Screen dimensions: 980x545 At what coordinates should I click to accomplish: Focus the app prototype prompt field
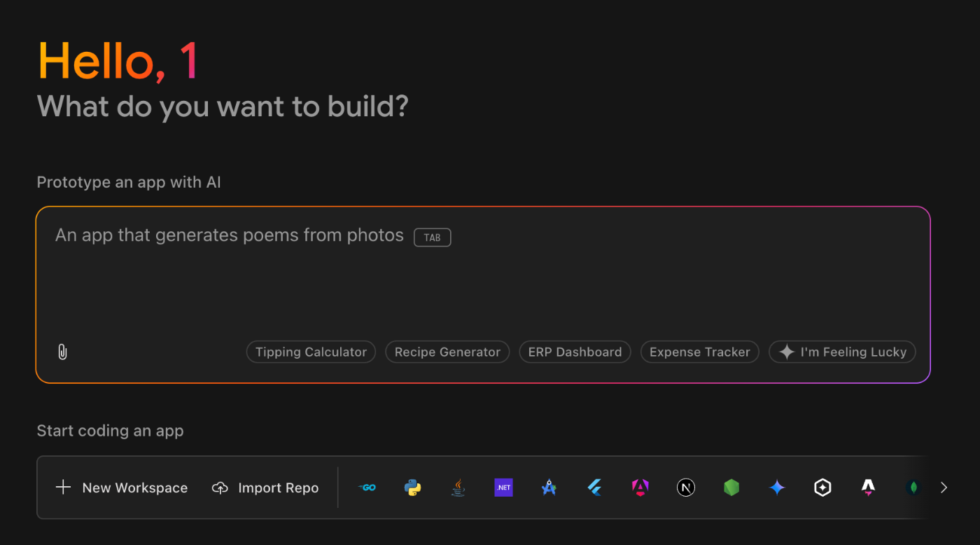pos(483,295)
